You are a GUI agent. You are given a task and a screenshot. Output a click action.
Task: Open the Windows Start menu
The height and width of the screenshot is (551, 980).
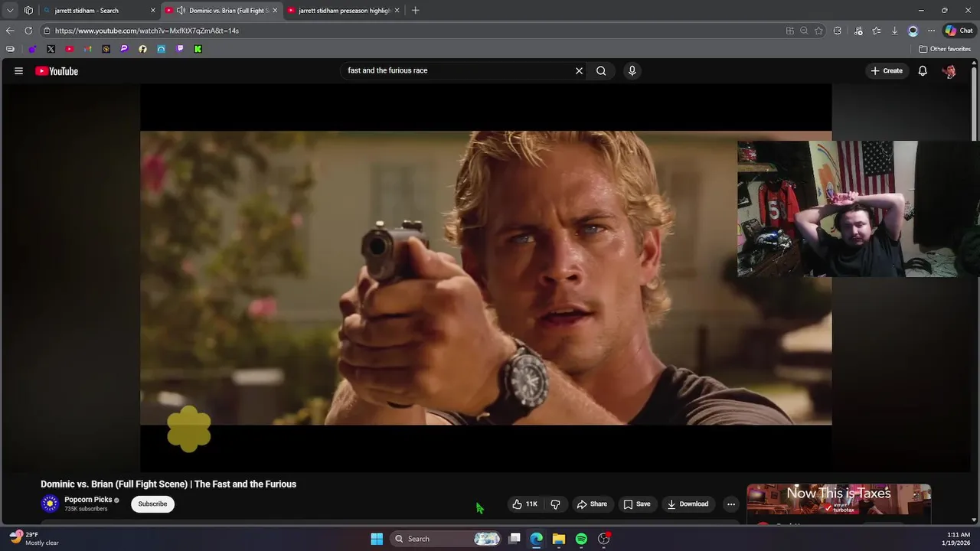tap(377, 539)
